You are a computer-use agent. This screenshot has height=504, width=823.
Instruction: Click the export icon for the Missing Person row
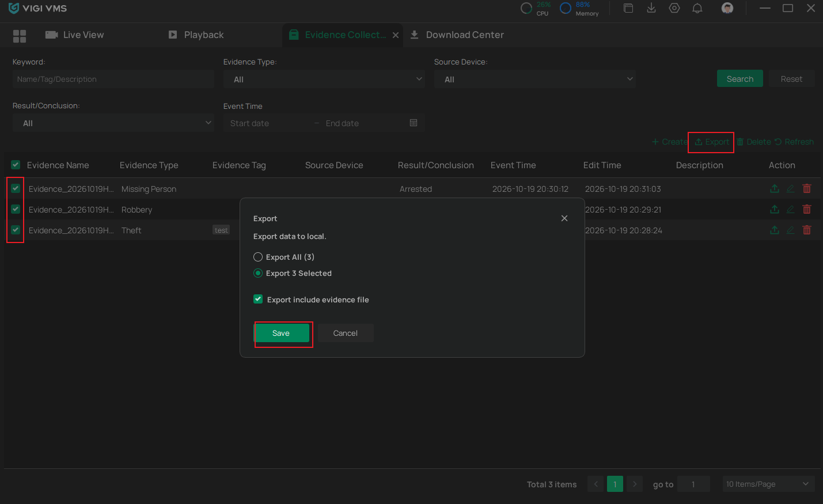coord(775,188)
